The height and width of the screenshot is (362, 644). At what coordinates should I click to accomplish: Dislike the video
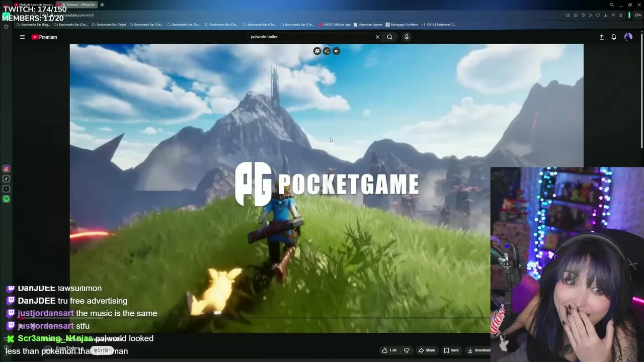[x=407, y=350]
